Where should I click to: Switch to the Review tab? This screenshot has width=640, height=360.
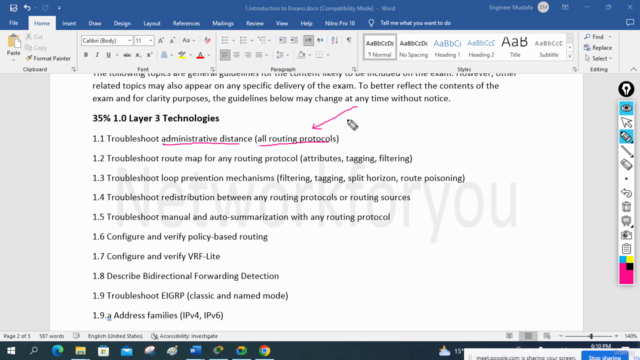coord(255,23)
